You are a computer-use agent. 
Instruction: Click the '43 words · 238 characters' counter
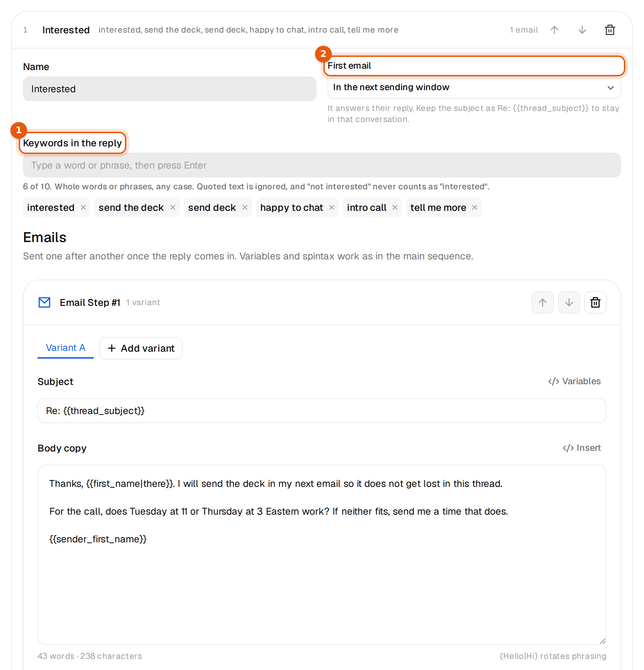90,656
